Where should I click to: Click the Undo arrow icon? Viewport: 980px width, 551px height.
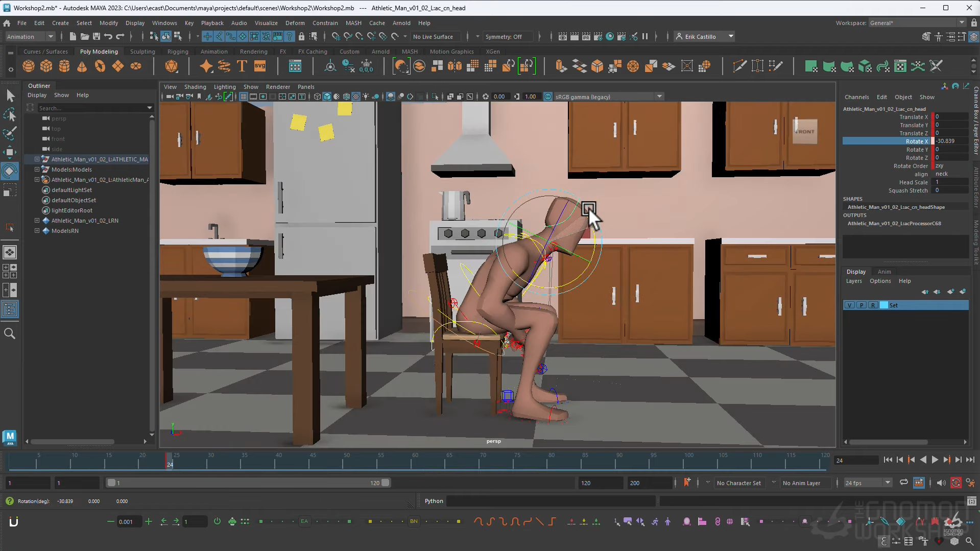pyautogui.click(x=108, y=36)
